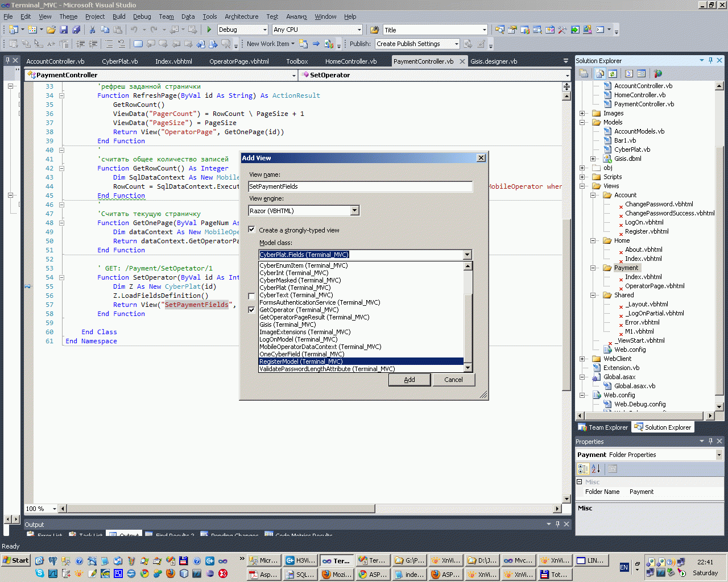Click the Add button in dialog

coord(409,380)
